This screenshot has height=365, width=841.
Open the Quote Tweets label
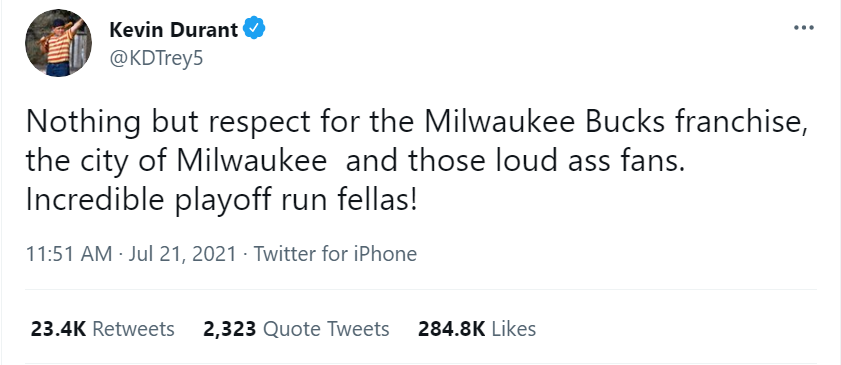pos(326,329)
